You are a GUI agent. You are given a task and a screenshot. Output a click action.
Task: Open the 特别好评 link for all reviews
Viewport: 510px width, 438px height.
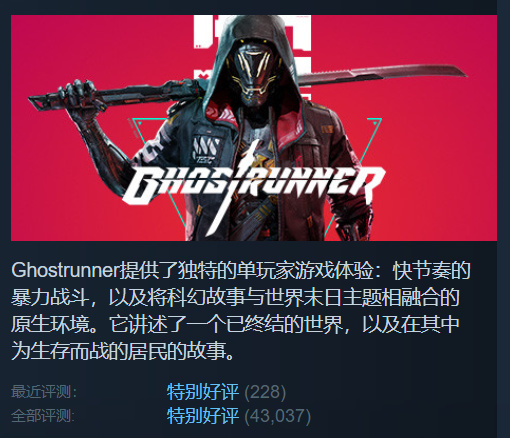(203, 416)
